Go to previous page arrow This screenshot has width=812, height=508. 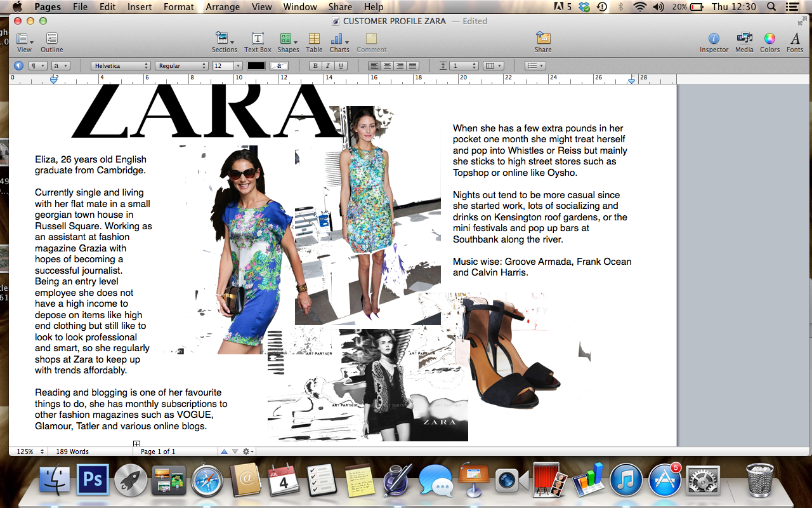(x=224, y=451)
